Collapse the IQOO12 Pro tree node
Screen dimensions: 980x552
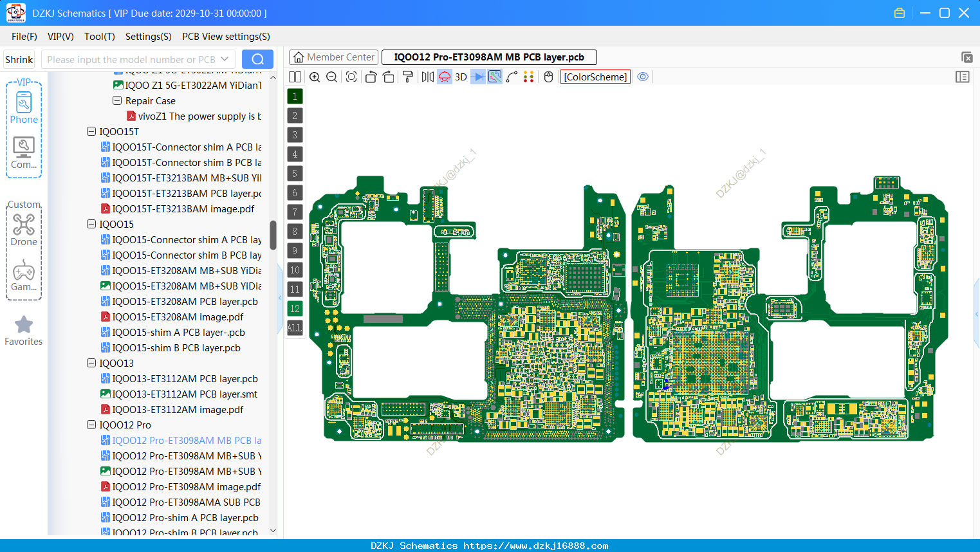pyautogui.click(x=91, y=425)
